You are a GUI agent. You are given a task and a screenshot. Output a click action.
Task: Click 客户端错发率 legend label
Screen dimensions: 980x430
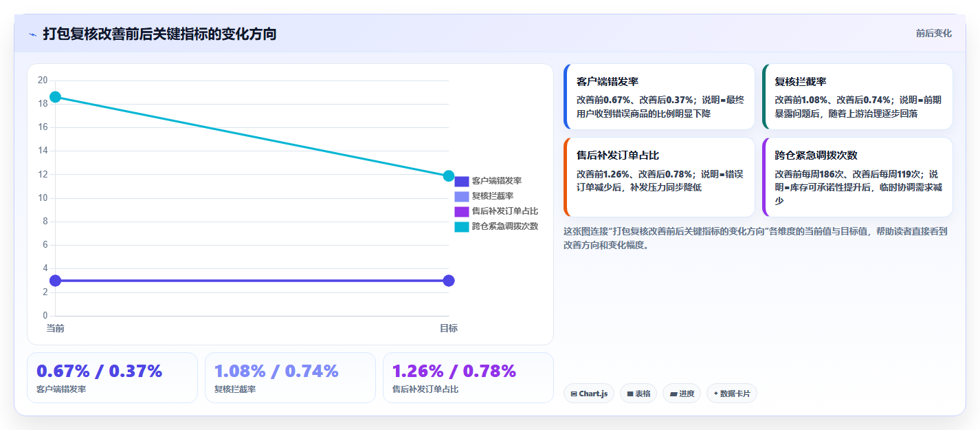pos(497,181)
